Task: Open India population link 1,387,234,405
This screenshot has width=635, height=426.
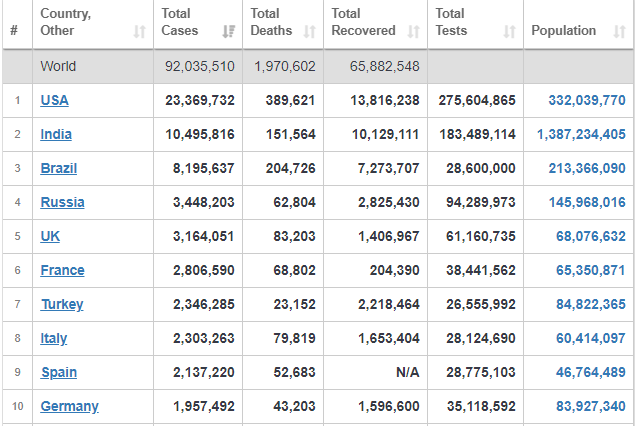Action: [x=581, y=134]
